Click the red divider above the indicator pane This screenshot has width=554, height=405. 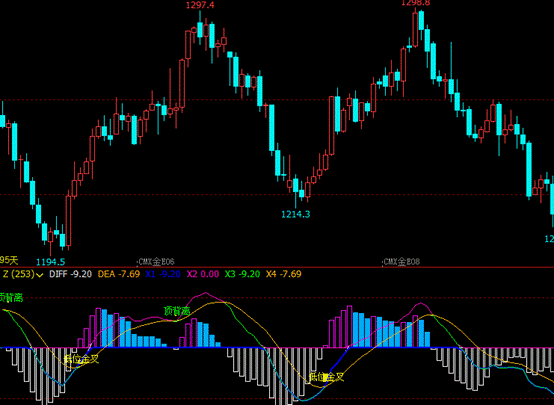(x=277, y=268)
